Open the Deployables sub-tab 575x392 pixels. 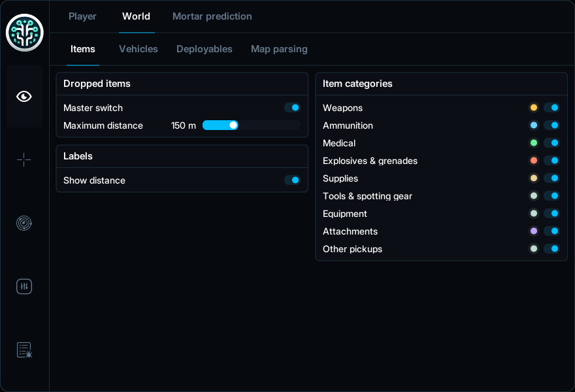(205, 49)
